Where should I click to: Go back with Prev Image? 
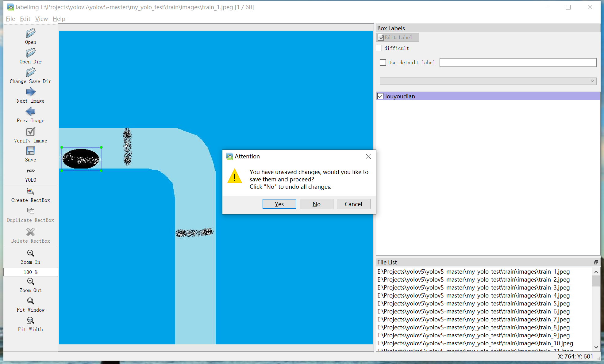(x=30, y=115)
